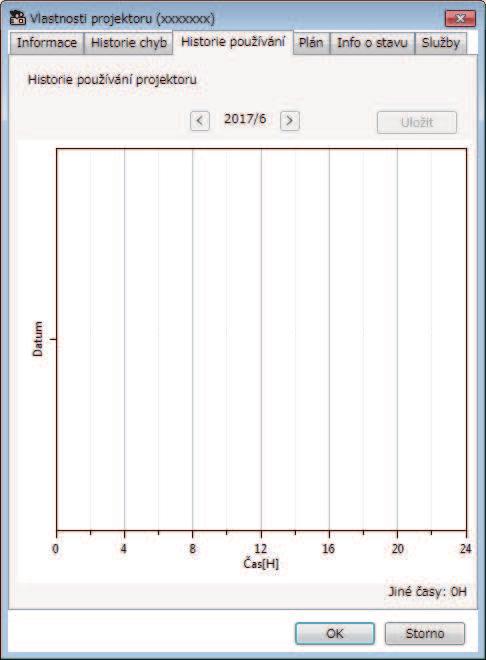The image size is (486, 660).
Task: Close the Vlastnosti projektoru dialog
Action: click(460, 19)
